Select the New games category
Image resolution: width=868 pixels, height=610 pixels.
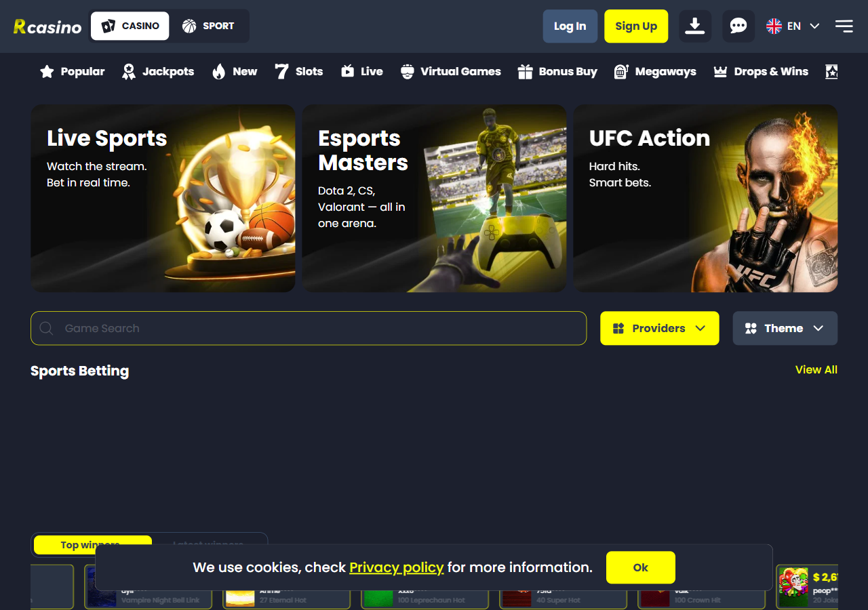pyautogui.click(x=235, y=71)
